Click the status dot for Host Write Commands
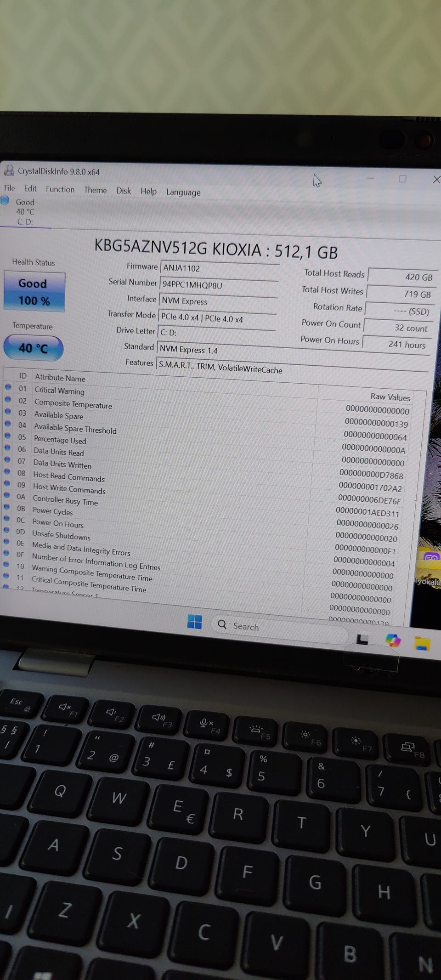This screenshot has height=980, width=441. [x=7, y=483]
